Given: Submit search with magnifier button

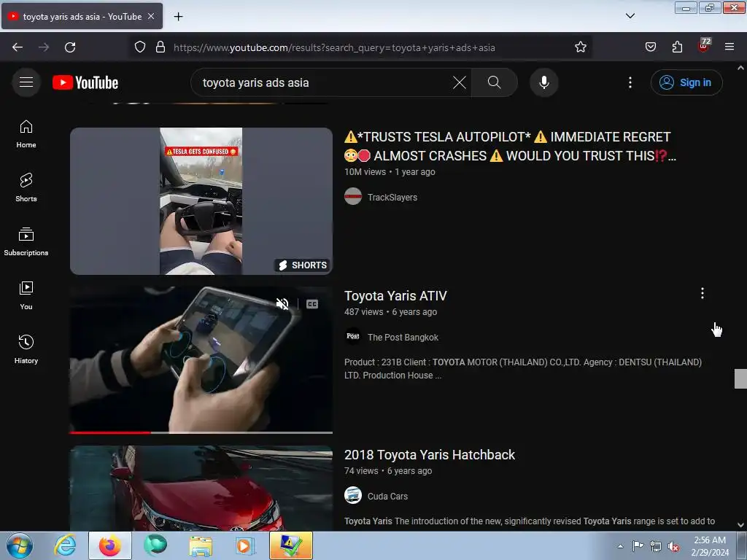Looking at the screenshot, I should tap(494, 82).
